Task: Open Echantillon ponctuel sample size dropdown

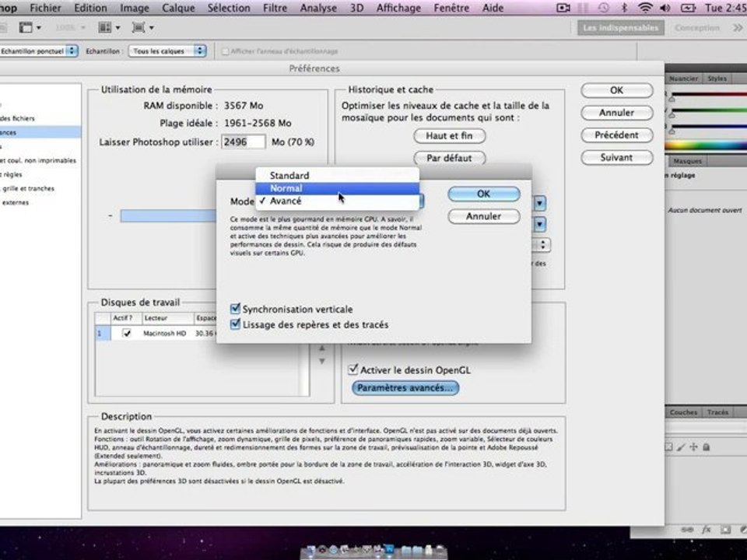Action: (38, 51)
